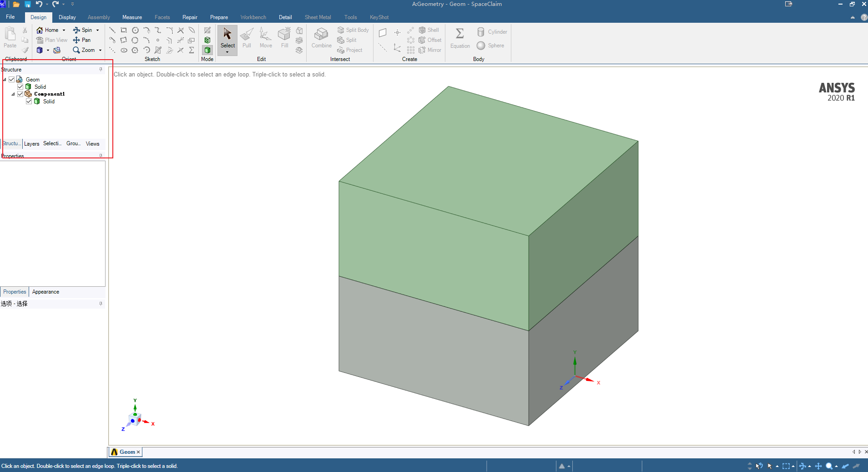
Task: Pin the Structure panel
Action: click(101, 70)
